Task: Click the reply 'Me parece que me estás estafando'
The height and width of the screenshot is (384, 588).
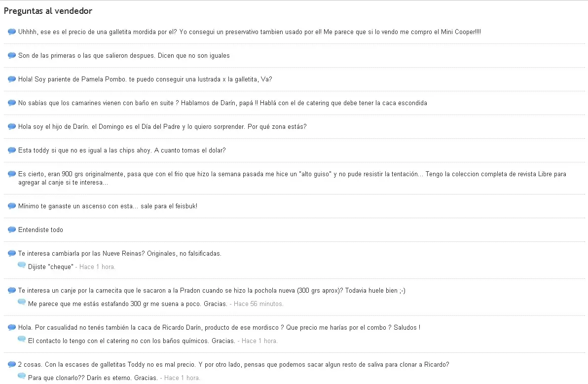Action: [127, 304]
